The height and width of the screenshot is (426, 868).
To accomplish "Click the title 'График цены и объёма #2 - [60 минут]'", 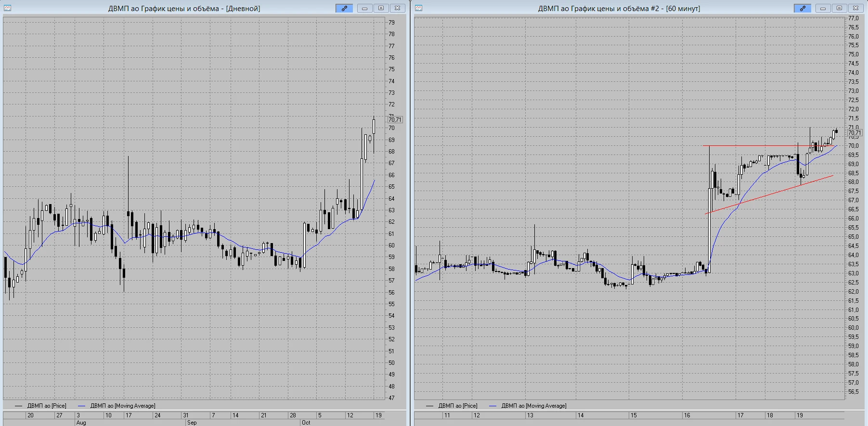I will click(x=636, y=9).
